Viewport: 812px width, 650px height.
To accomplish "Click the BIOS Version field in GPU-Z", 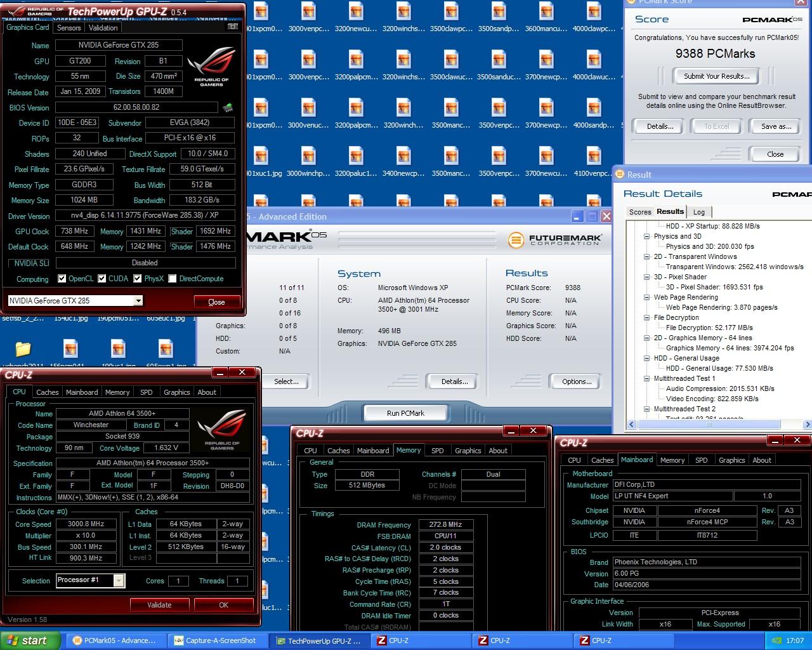I will coord(136,107).
